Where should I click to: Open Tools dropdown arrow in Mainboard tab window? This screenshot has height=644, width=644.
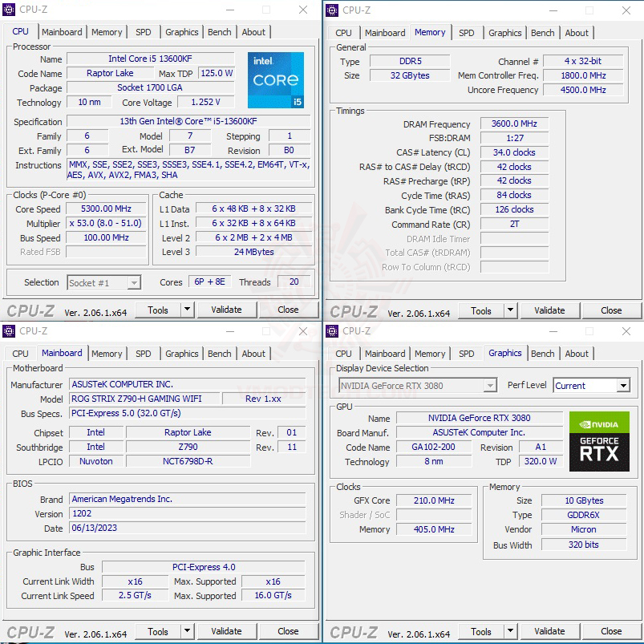(188, 631)
